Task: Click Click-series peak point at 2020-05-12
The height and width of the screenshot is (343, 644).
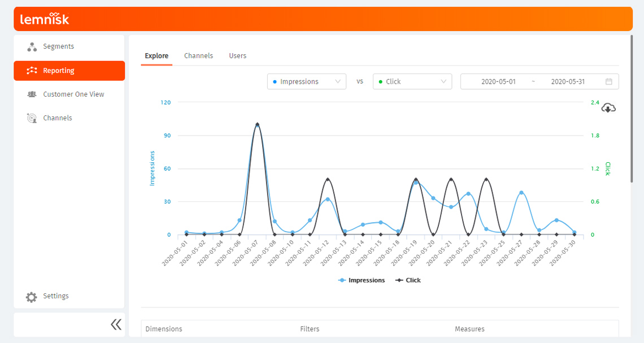Action: click(327, 180)
